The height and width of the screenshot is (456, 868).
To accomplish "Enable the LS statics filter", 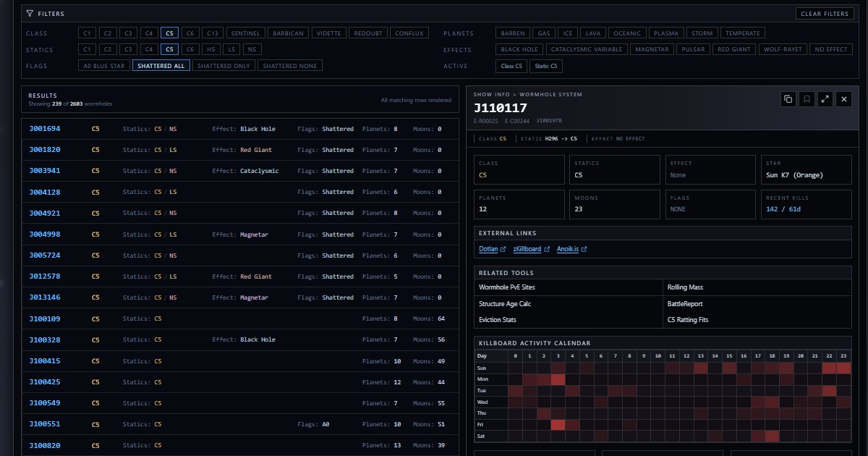I will tap(231, 49).
